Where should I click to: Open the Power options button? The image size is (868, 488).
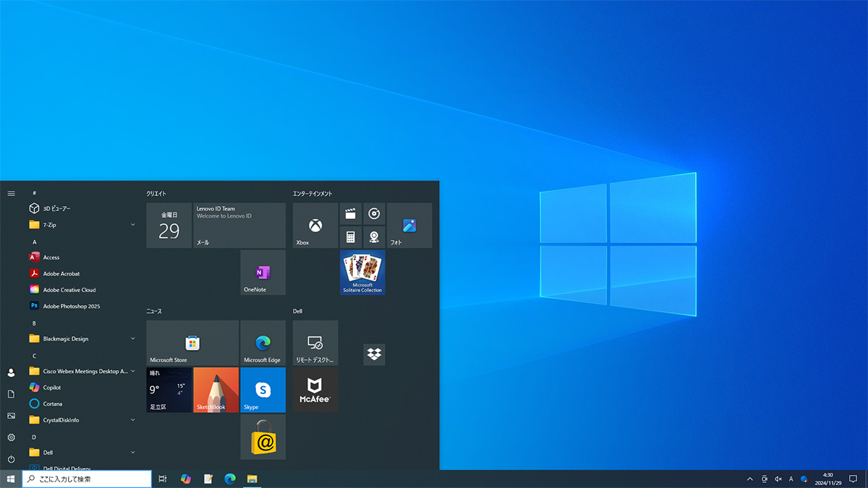click(x=11, y=459)
